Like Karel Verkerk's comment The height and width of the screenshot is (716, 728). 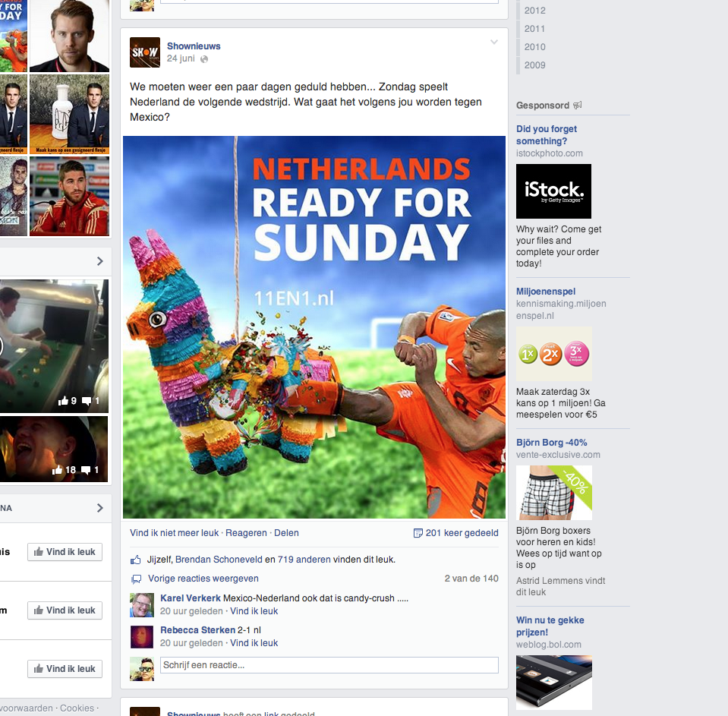pos(254,611)
